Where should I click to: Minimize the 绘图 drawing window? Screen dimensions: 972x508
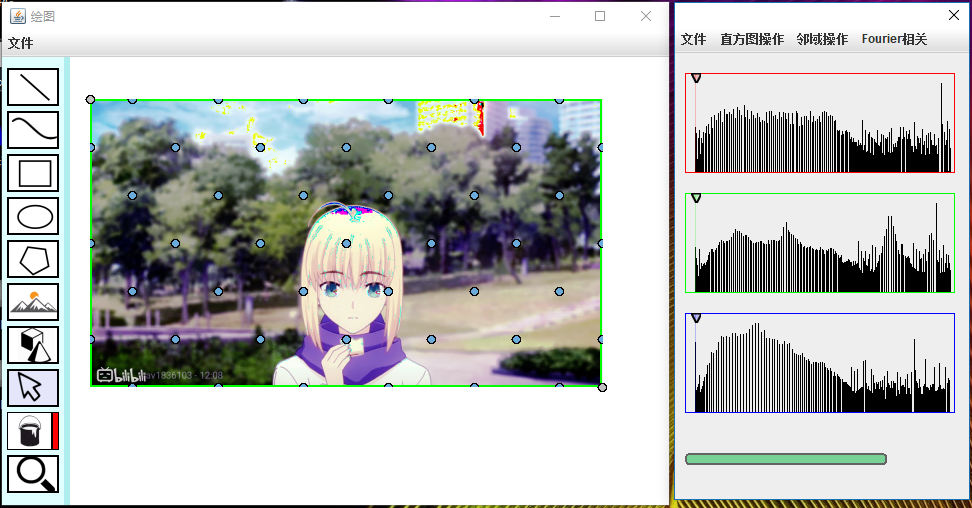click(x=555, y=16)
